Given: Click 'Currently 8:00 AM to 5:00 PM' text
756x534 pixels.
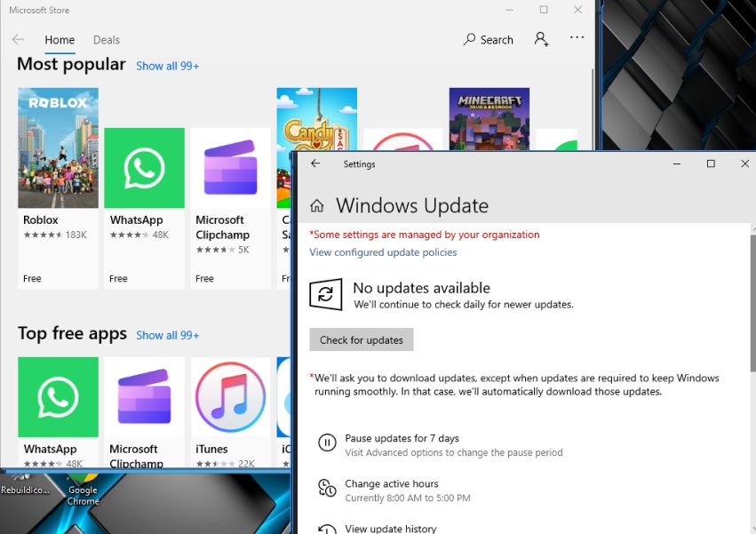Looking at the screenshot, I should (408, 498).
